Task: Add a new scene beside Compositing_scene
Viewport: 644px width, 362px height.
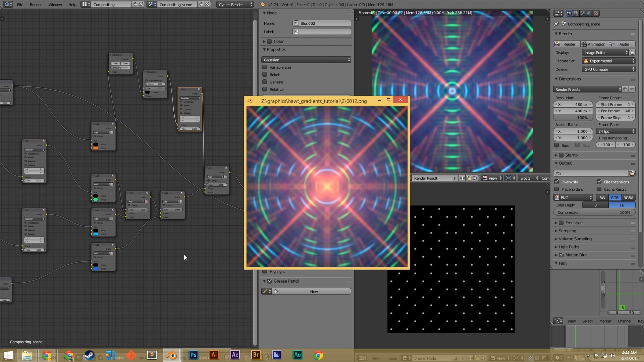Action: (201, 5)
